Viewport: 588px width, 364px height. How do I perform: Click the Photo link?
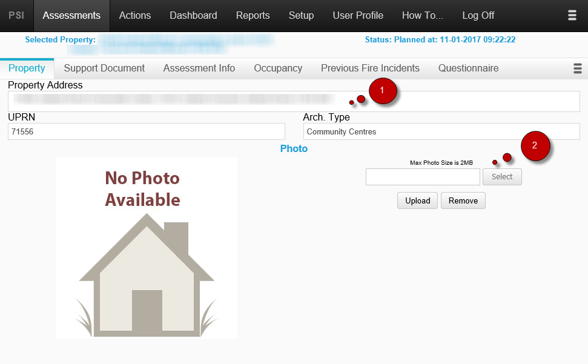(294, 148)
